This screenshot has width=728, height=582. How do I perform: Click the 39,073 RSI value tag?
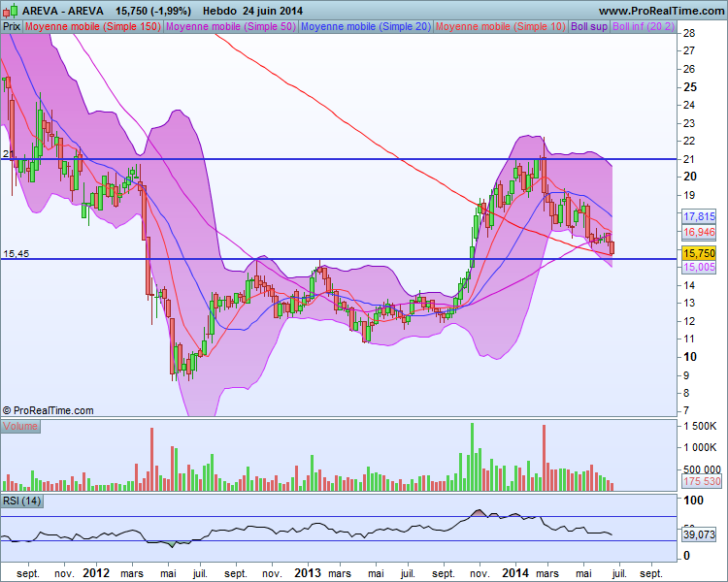click(699, 534)
